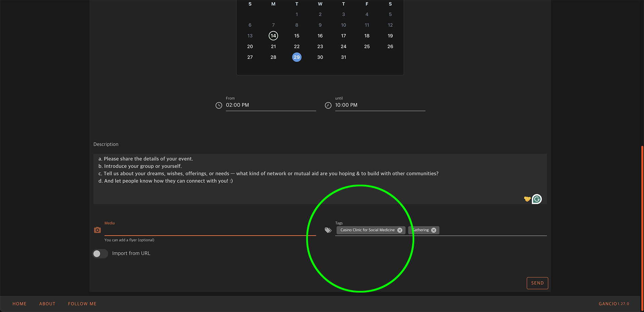Go to HOME in footer
644x312 pixels.
[19, 304]
